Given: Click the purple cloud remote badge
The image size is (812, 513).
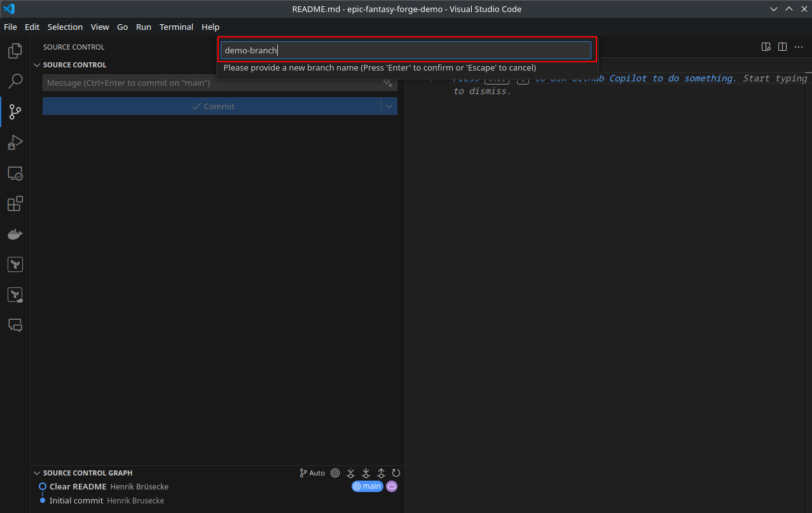Looking at the screenshot, I should pyautogui.click(x=392, y=486).
